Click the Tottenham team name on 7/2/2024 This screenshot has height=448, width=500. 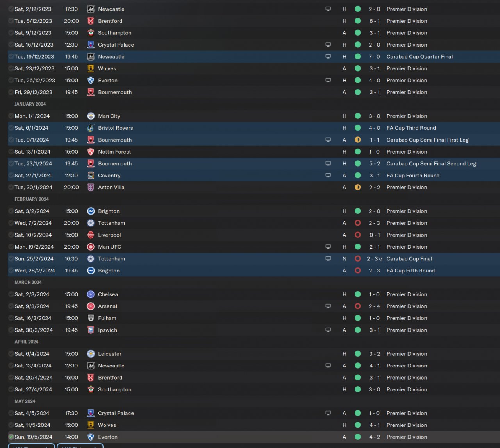point(111,223)
